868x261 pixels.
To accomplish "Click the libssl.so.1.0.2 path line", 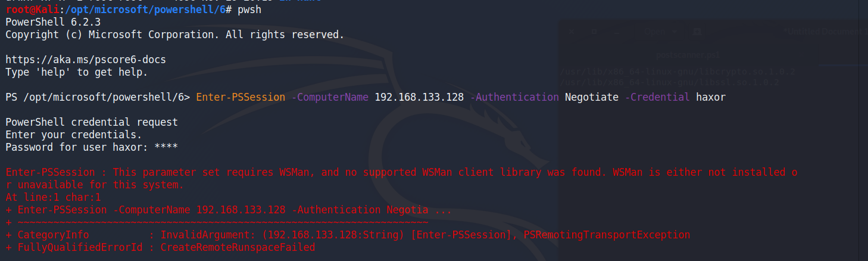I will click(669, 82).
